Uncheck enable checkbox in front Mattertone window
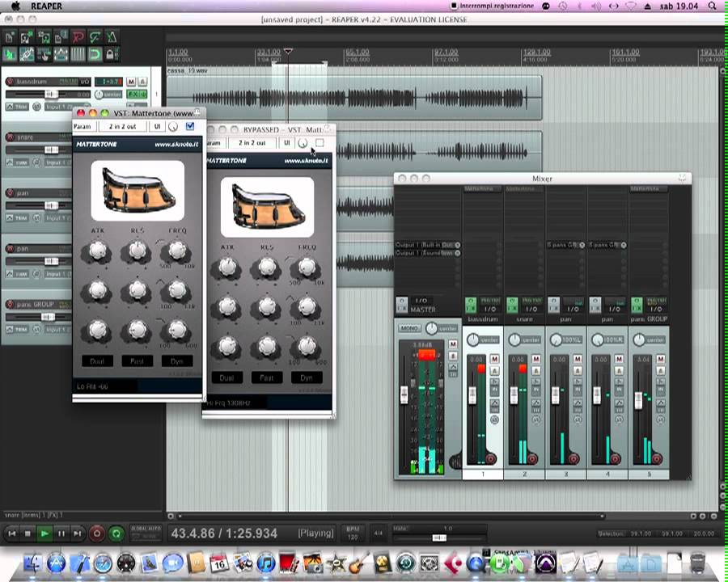Image resolution: width=728 pixels, height=582 pixels. coord(189,126)
